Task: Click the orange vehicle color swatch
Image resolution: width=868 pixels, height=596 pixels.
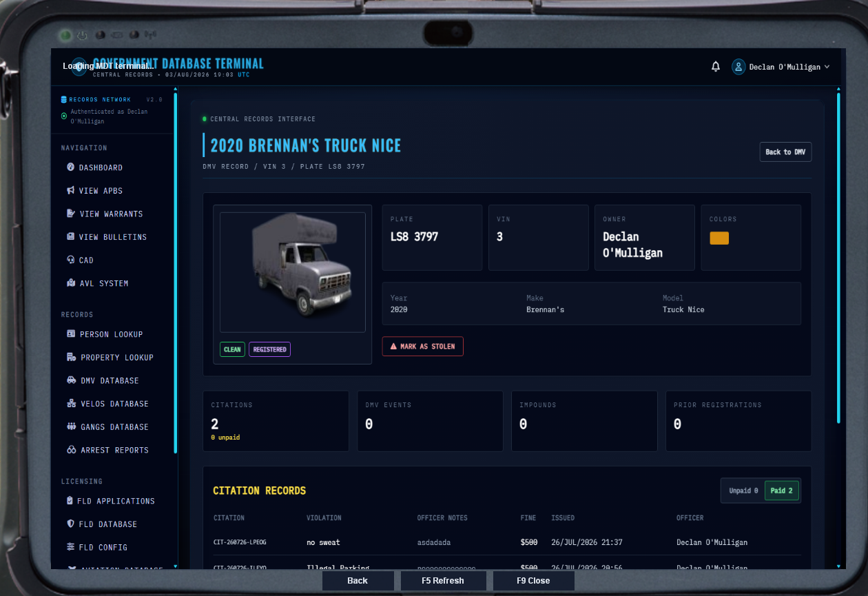Action: (719, 238)
